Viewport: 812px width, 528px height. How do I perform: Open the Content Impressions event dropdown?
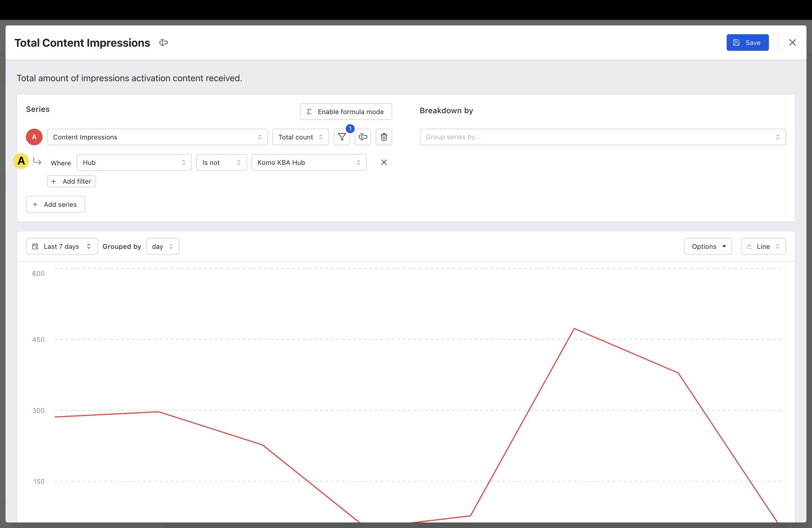click(x=157, y=137)
